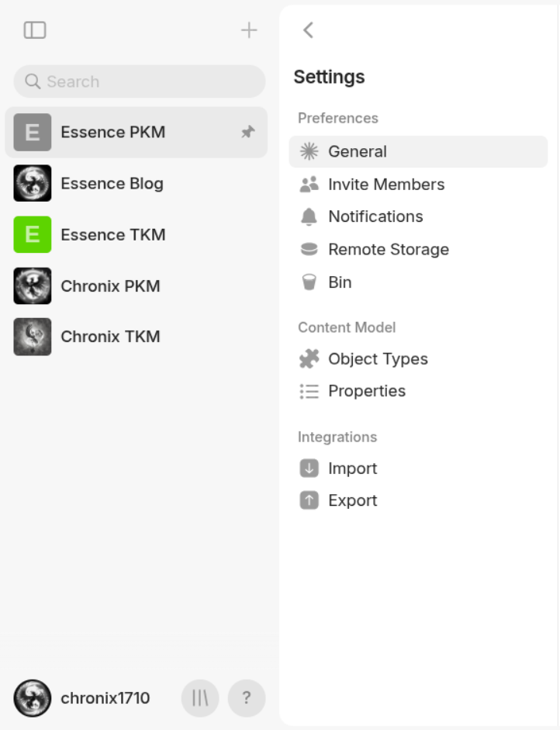The height and width of the screenshot is (730, 560).
Task: Create a new space with the plus button
Action: click(249, 29)
